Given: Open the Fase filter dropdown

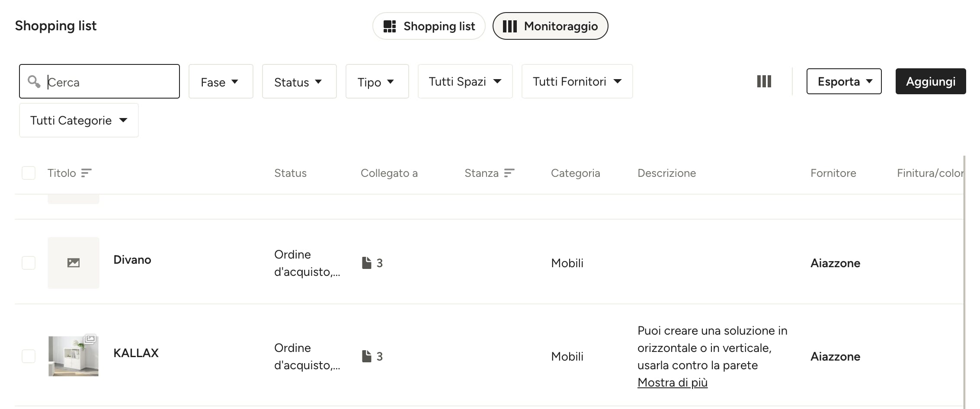Looking at the screenshot, I should [221, 81].
